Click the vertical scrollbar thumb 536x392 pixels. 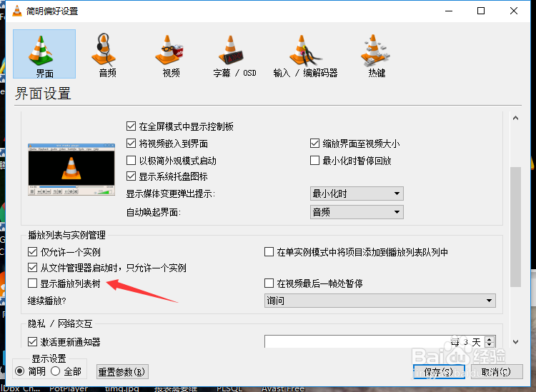point(515,227)
